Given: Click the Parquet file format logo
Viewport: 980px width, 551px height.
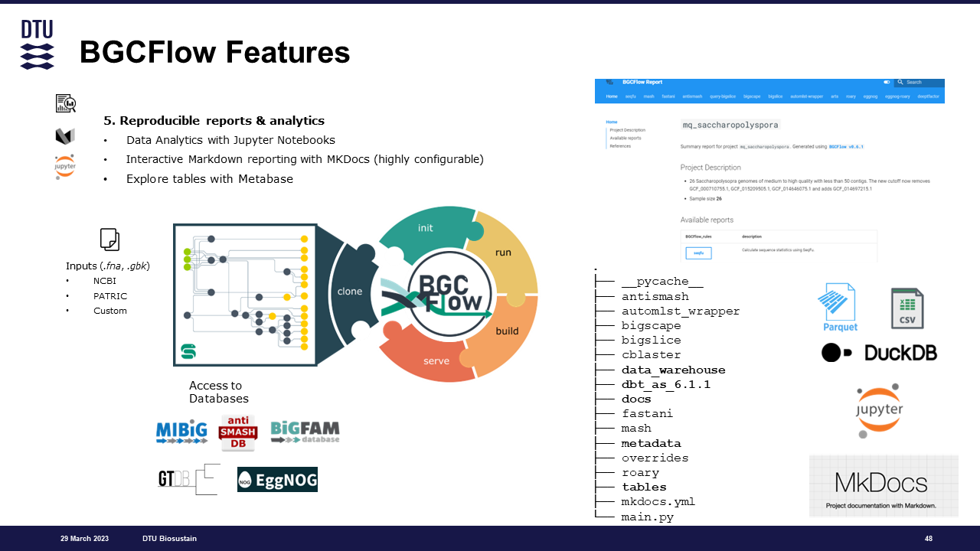Looking at the screenshot, I should tap(837, 307).
